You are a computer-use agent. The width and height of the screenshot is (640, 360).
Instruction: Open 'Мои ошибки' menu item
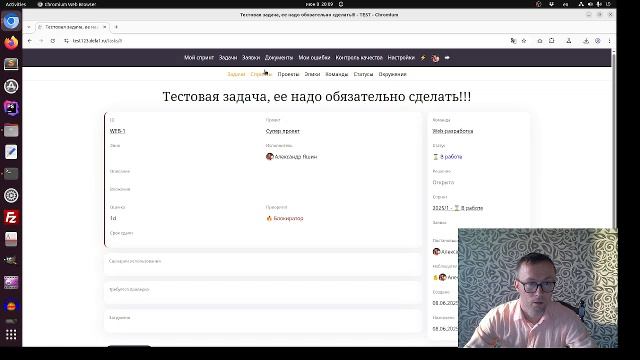314,58
